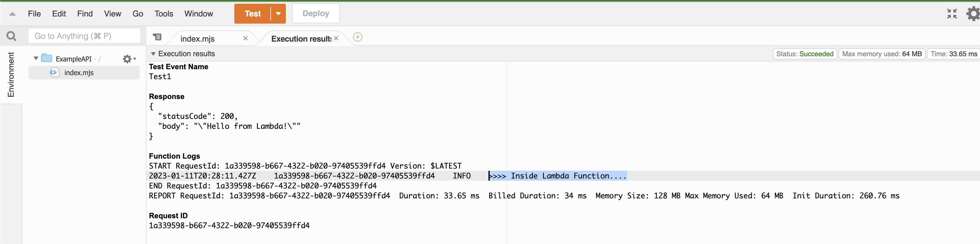The image size is (980, 244).
Task: Collapse the ExampleAPI folder tree
Action: click(36, 58)
